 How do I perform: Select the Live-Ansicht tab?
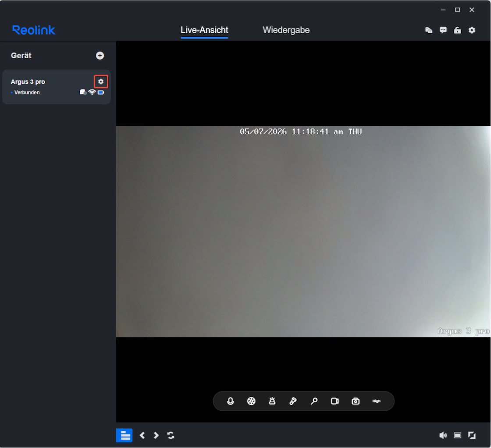204,30
